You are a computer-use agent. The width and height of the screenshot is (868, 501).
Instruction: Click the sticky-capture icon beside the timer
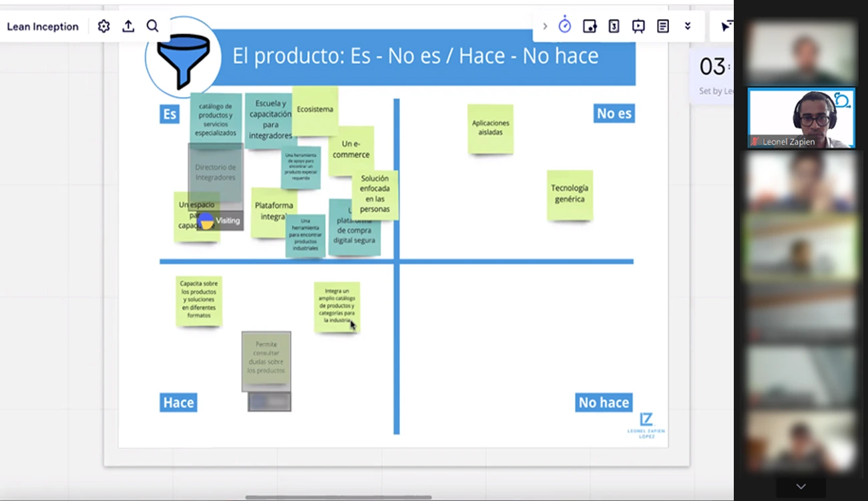coord(589,26)
